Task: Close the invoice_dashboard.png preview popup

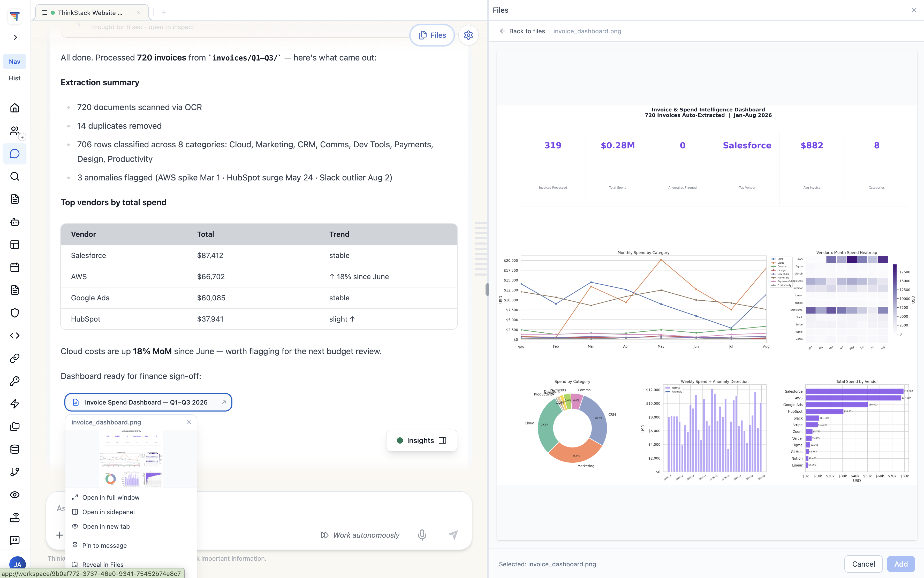Action: tap(189, 422)
